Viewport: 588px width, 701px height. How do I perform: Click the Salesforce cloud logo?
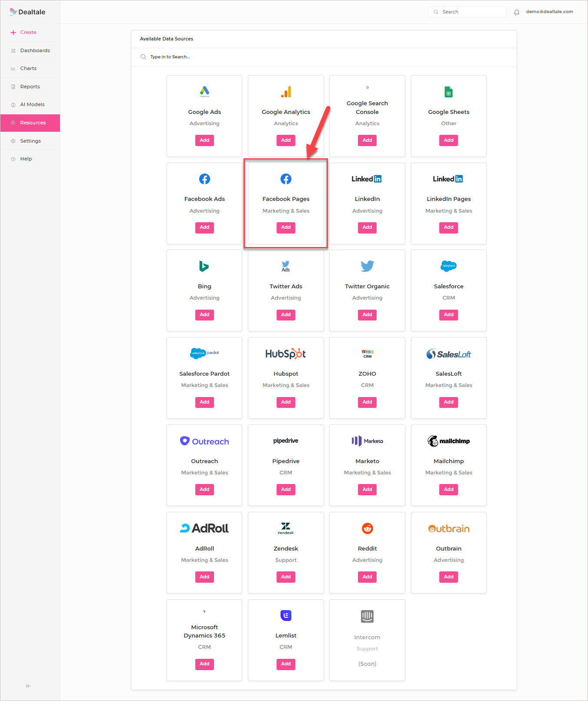click(448, 266)
